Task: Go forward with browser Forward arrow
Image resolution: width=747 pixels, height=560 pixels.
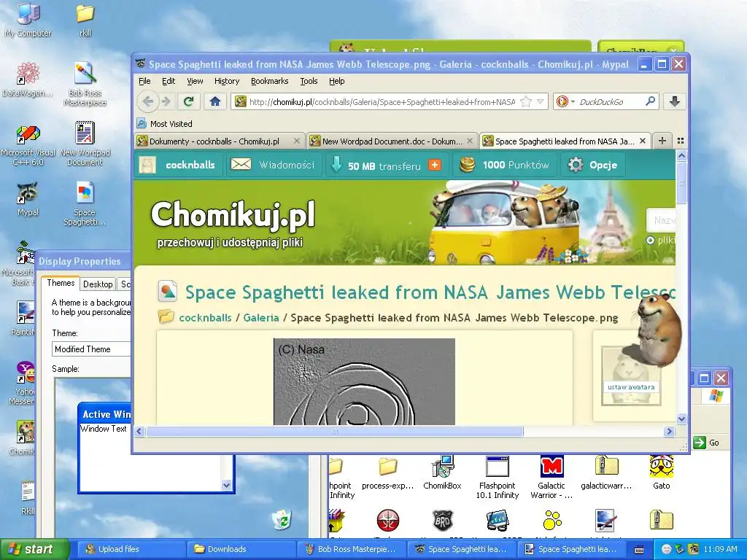Action: (166, 101)
